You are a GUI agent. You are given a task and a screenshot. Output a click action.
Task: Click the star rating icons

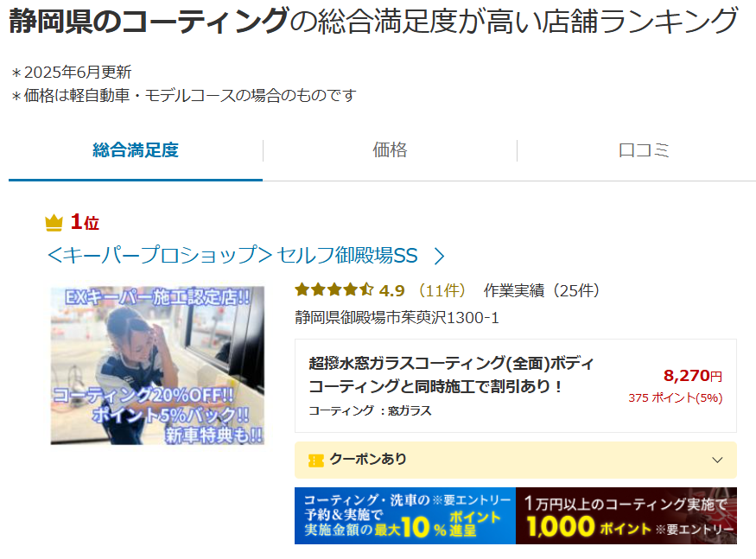(x=334, y=290)
